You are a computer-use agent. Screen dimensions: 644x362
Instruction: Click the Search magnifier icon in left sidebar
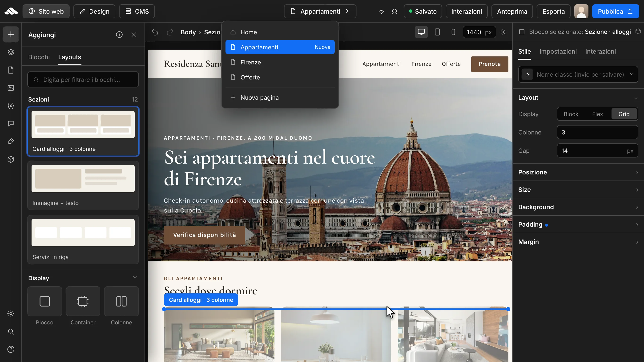[x=11, y=331]
